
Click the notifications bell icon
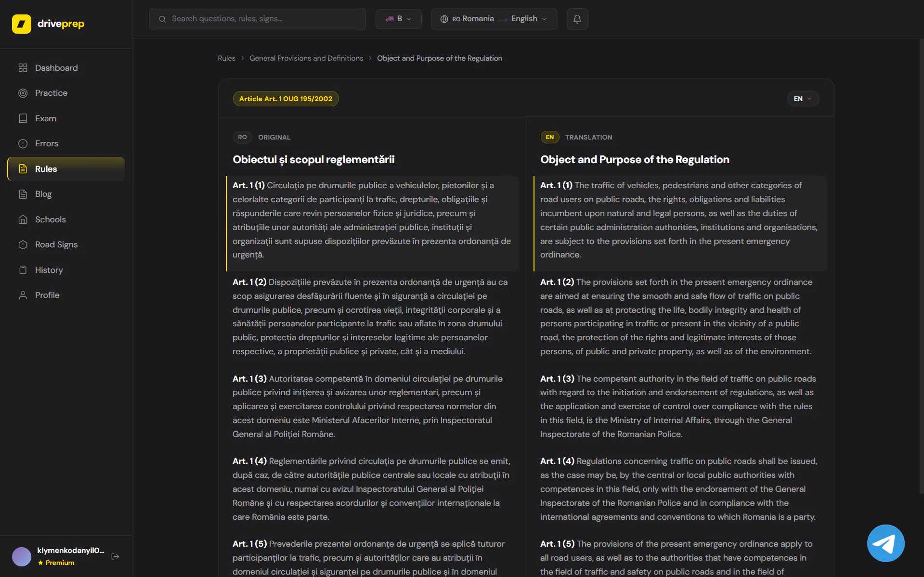click(x=577, y=19)
